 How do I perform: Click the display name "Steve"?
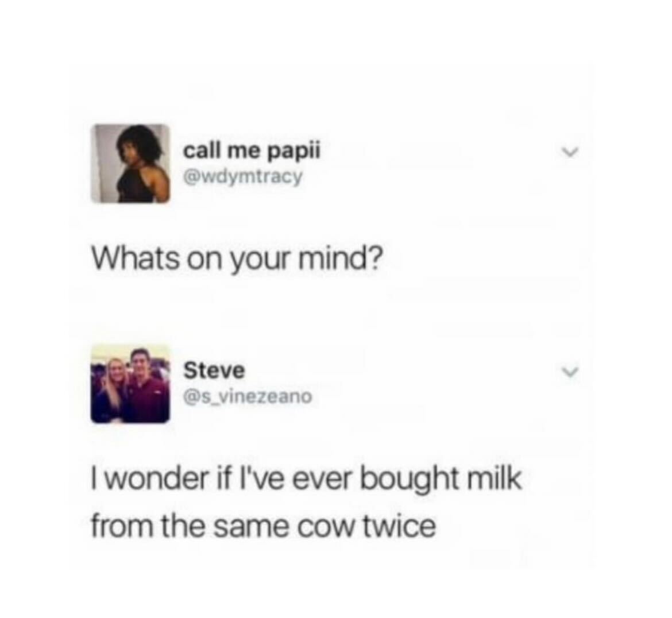[214, 370]
